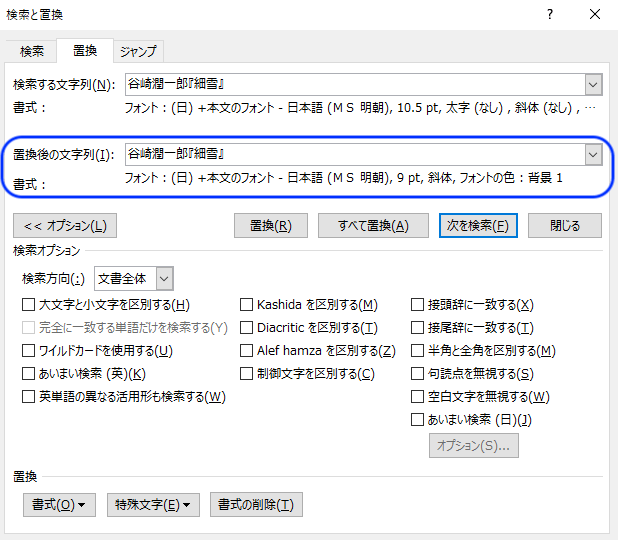Close the Find and Replace dialog
618x540 pixels.
[x=595, y=14]
